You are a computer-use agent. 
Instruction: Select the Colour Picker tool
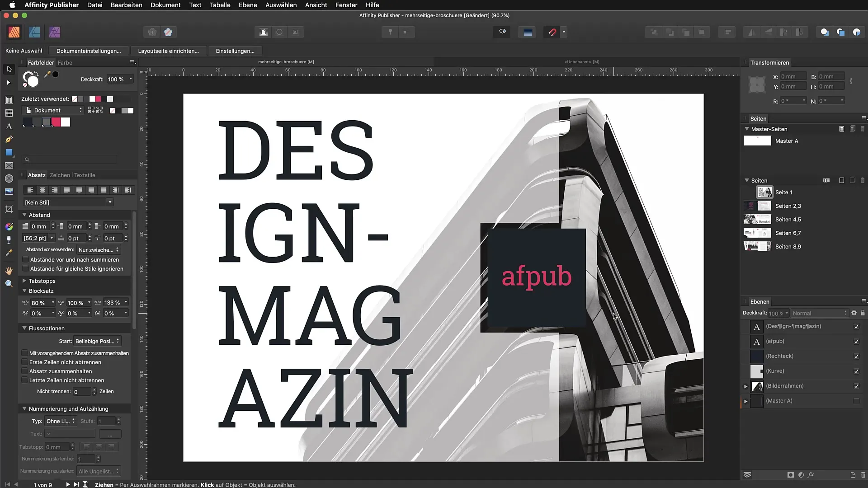click(x=9, y=253)
